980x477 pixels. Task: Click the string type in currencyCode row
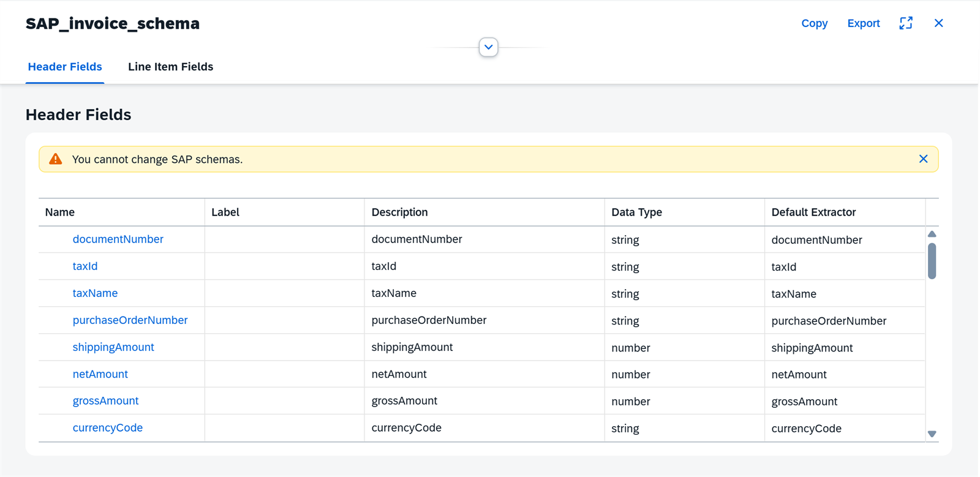click(685, 428)
